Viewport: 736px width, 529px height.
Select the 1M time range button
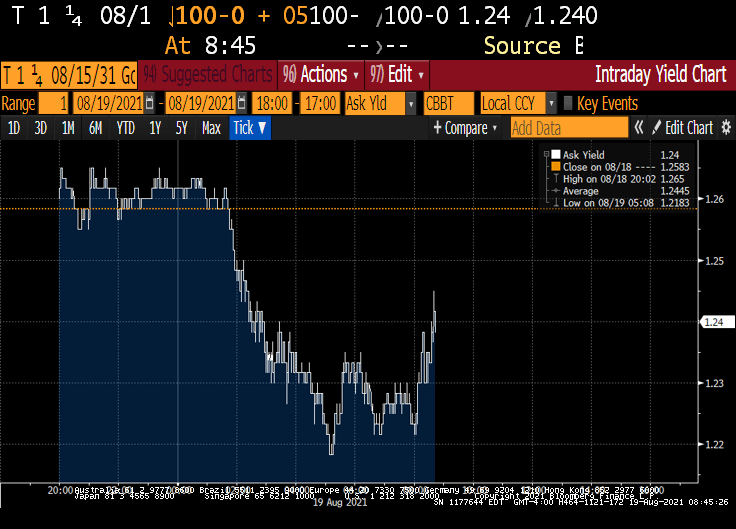click(x=68, y=128)
